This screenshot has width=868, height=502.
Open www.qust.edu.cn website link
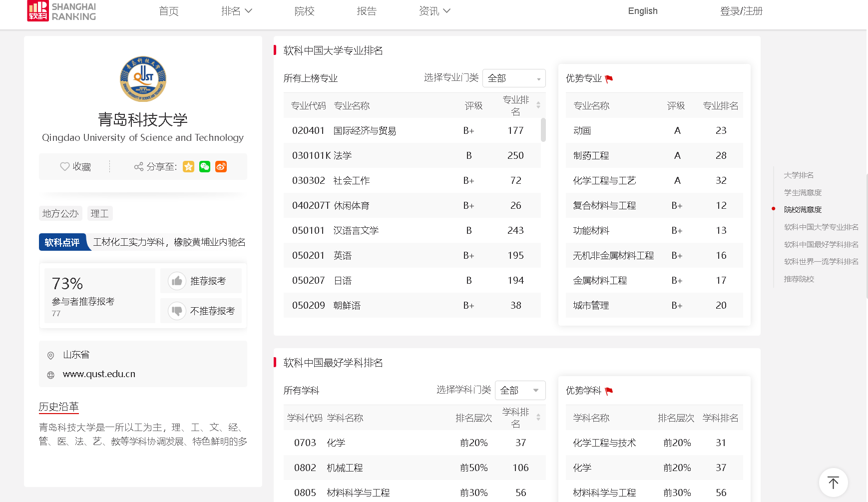pos(99,374)
